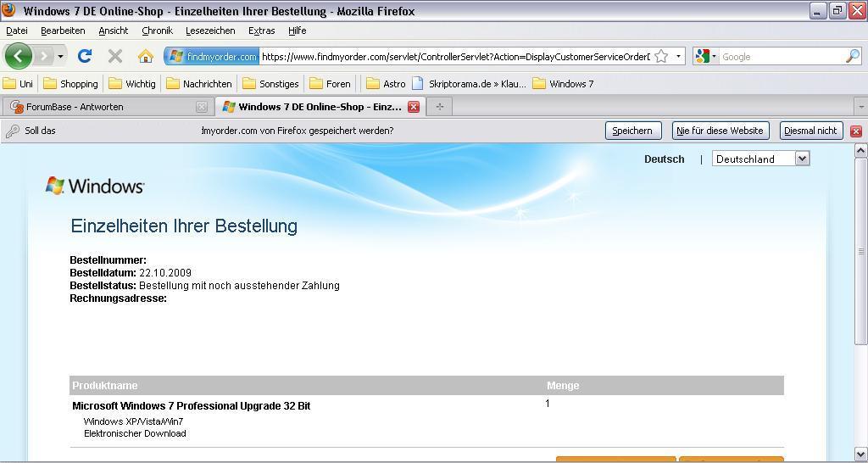Click the page scrollbar up arrow
Viewport: 868px width, 463px height.
tap(861, 150)
